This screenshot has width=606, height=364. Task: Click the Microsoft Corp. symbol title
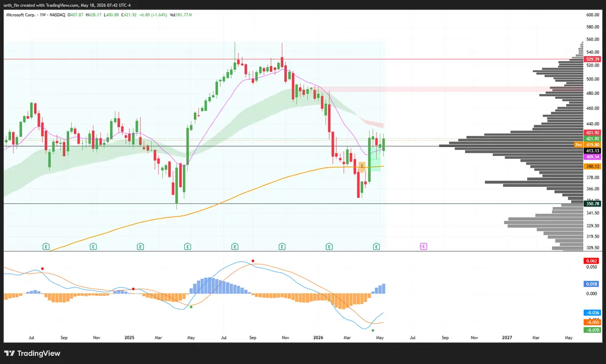[20, 15]
